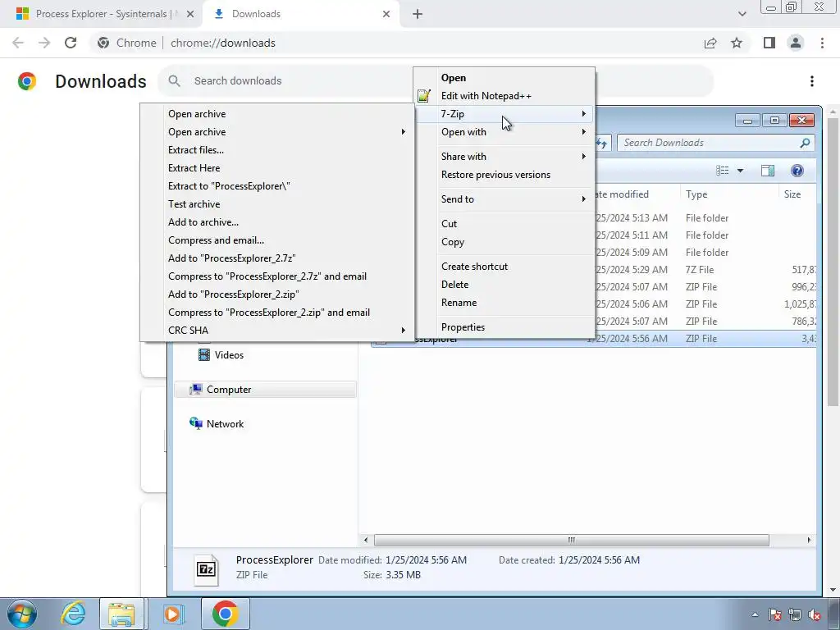
Task: Select Videos in navigation pane
Action: pos(221,355)
